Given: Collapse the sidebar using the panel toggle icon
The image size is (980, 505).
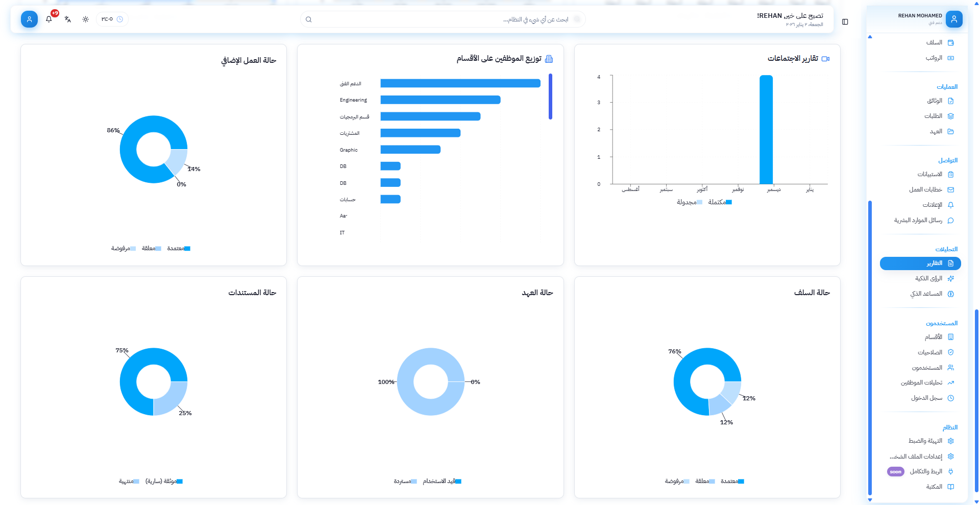Looking at the screenshot, I should 845,22.
